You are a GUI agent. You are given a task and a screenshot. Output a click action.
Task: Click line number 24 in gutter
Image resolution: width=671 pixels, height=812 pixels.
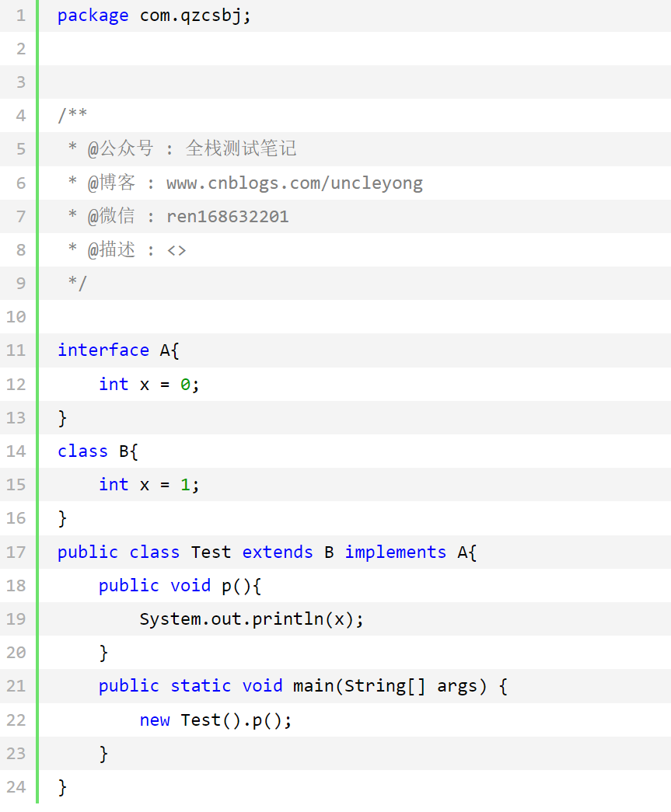(16, 787)
